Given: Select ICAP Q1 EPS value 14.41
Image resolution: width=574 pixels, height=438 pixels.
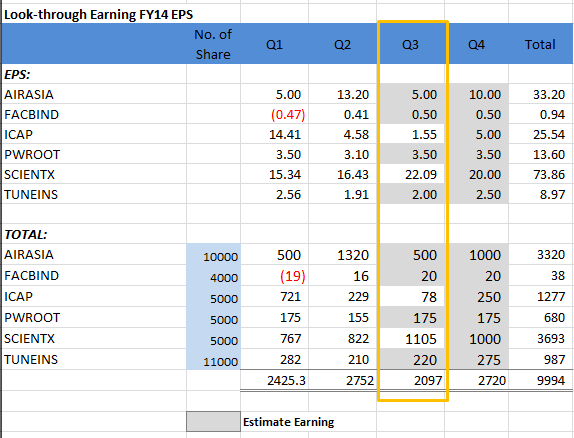Looking at the screenshot, I should 285,134.
